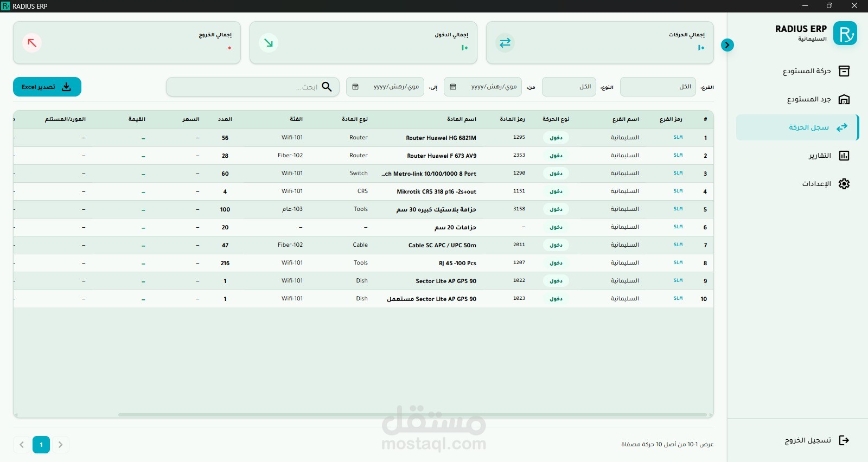Click the total movements swap arrows icon
Viewport: 868px width, 462px height.
pos(505,43)
